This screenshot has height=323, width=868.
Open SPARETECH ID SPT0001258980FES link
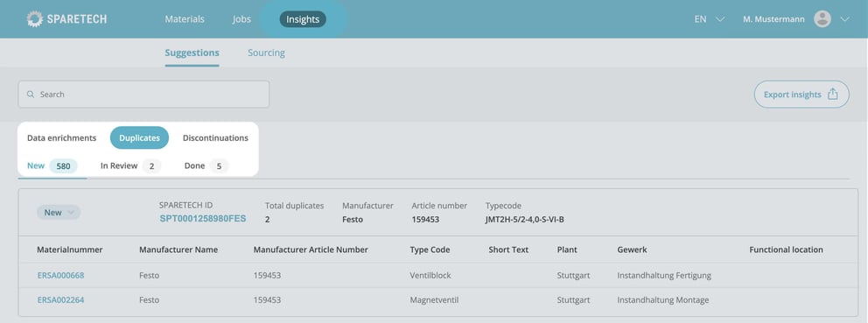pos(203,219)
